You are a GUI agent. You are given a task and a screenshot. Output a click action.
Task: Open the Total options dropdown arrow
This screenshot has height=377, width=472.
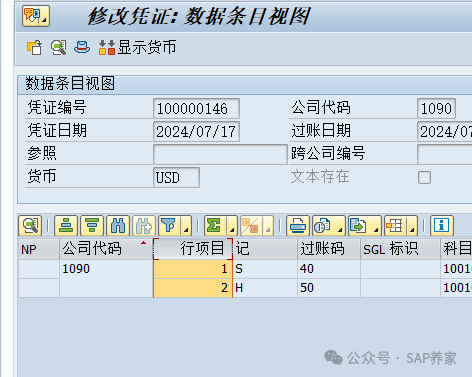tap(232, 226)
